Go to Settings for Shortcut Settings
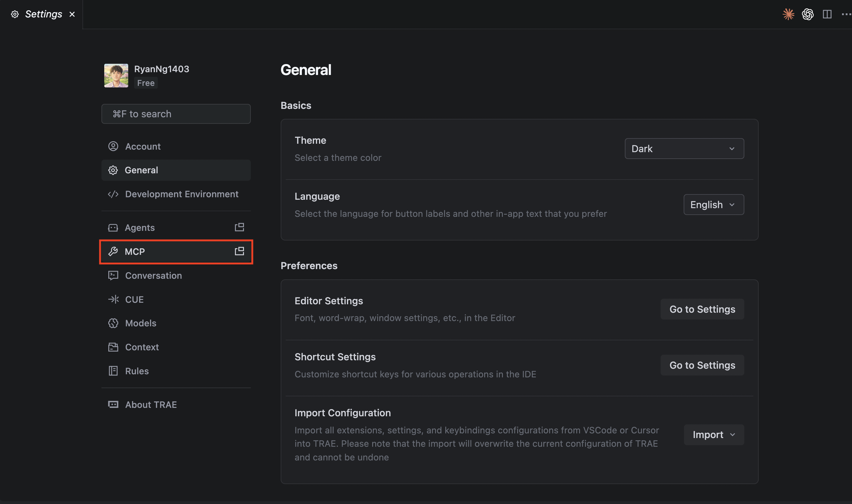 point(702,365)
